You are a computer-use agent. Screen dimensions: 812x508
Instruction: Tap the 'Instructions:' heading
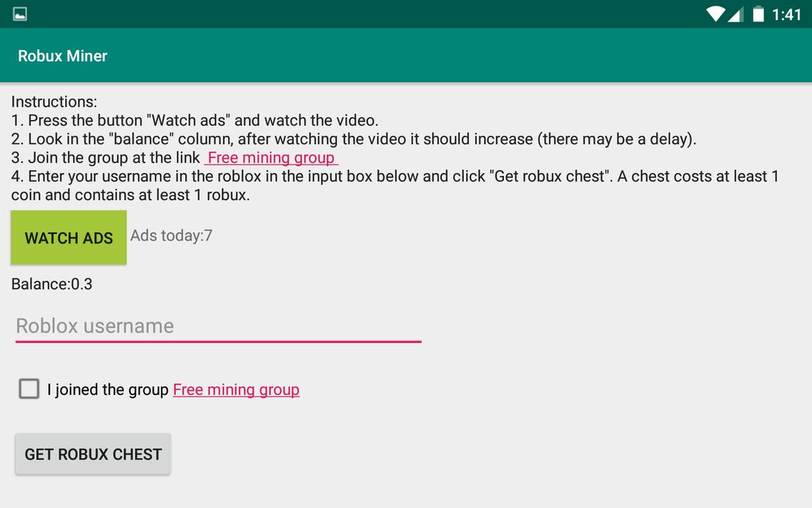(54, 102)
